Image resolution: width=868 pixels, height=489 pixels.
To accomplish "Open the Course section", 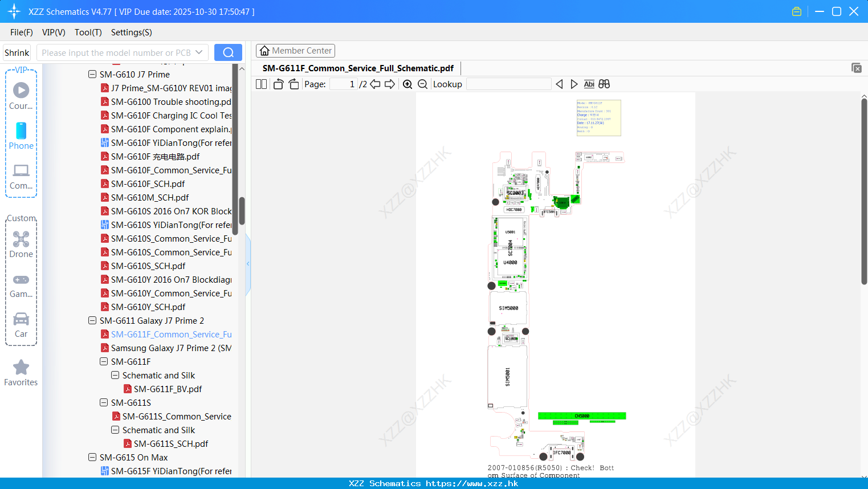I will pyautogui.click(x=21, y=96).
